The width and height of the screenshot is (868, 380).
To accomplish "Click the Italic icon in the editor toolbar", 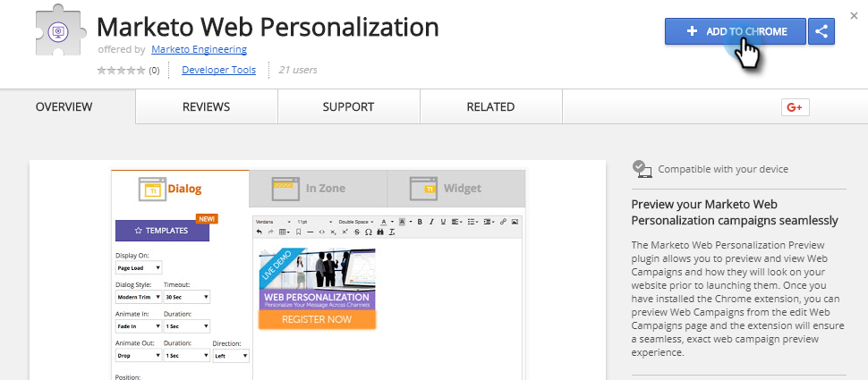I will 432,222.
